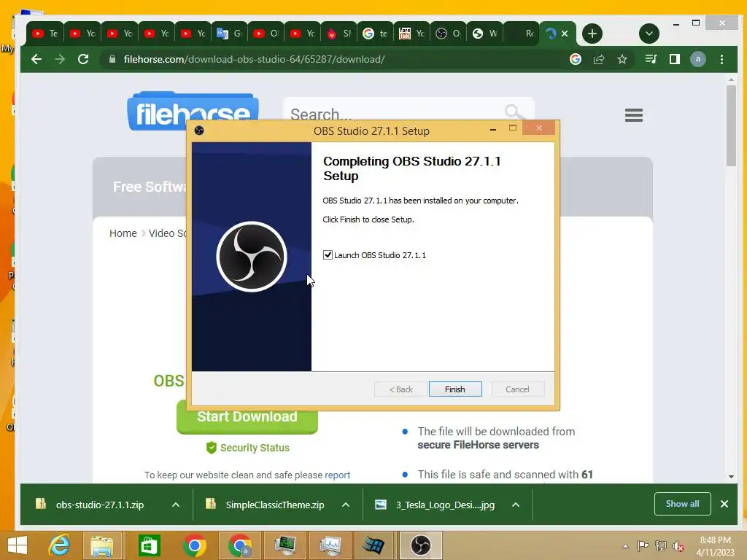Image resolution: width=747 pixels, height=560 pixels.
Task: Open the Windows Store taskbar icon
Action: (149, 545)
